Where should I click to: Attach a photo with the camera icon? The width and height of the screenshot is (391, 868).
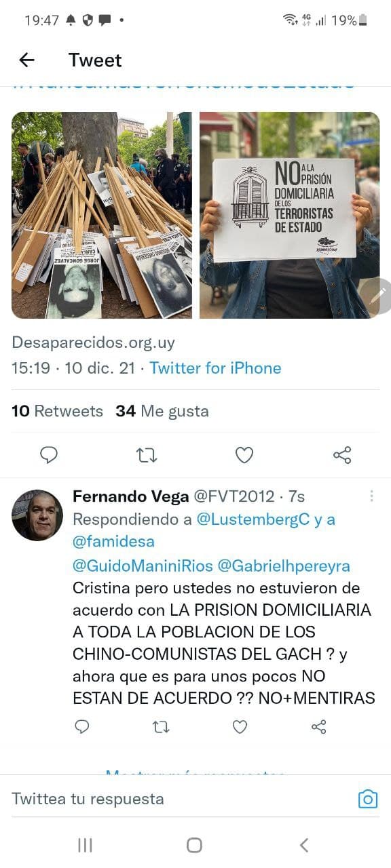click(x=367, y=799)
